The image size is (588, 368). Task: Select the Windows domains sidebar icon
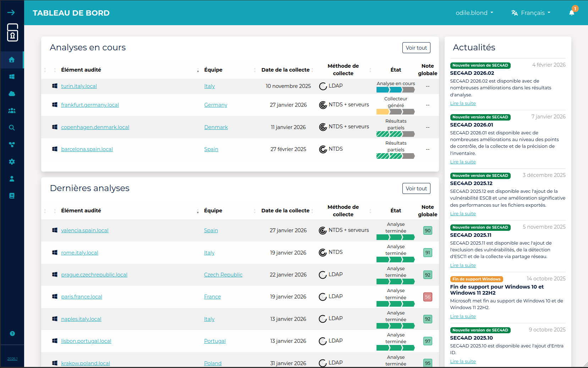pyautogui.click(x=12, y=77)
